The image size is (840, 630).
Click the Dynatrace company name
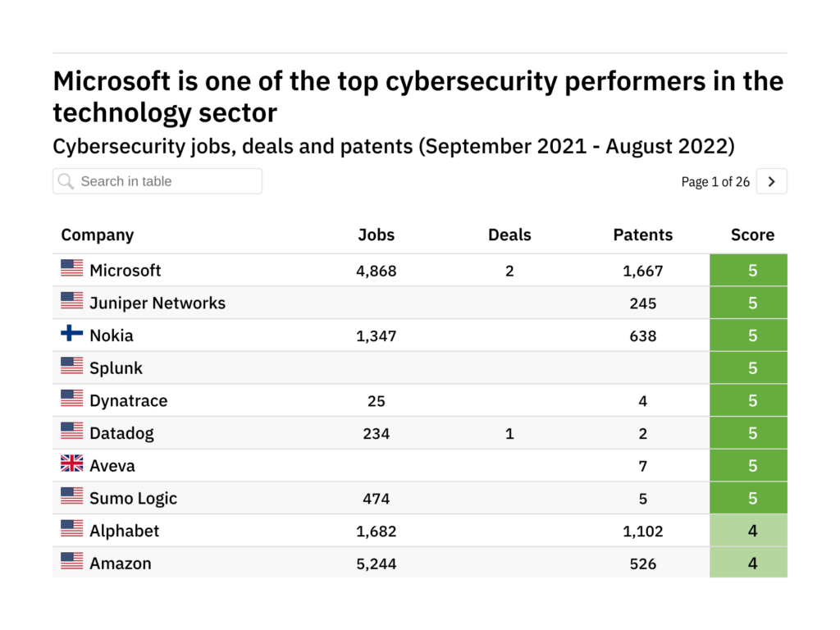click(128, 401)
